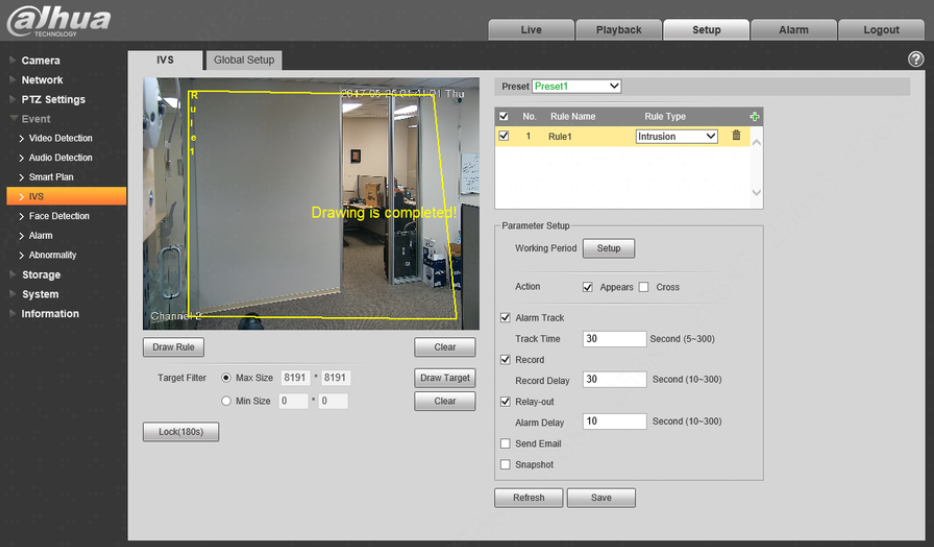Click the Record Delay input field
Image resolution: width=934 pixels, height=547 pixels.
[614, 380]
